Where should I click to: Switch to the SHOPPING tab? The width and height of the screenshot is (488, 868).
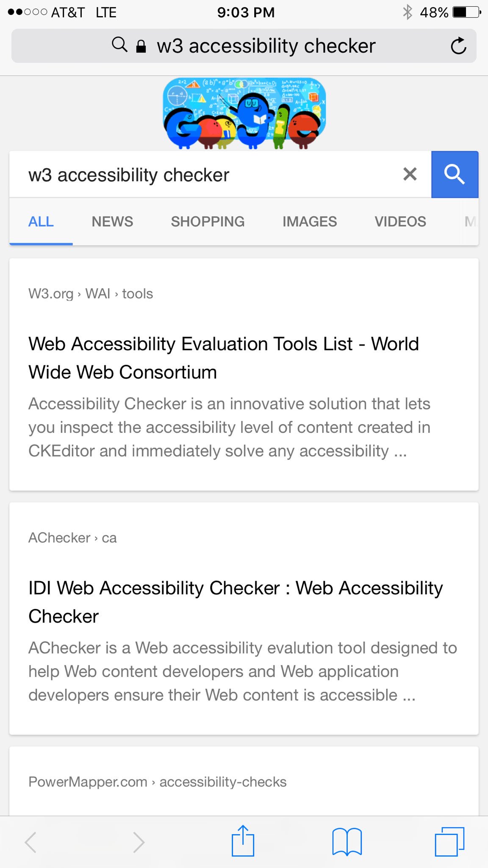pos(208,221)
